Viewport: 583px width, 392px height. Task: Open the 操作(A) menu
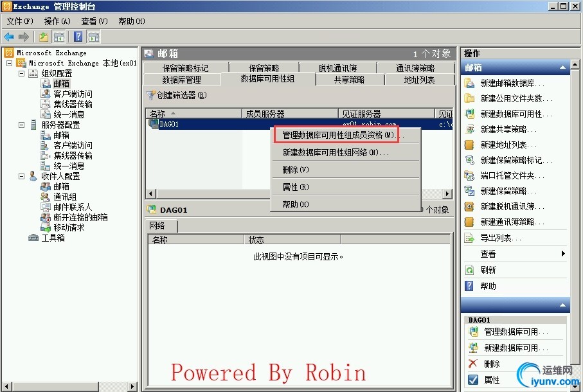(x=57, y=21)
